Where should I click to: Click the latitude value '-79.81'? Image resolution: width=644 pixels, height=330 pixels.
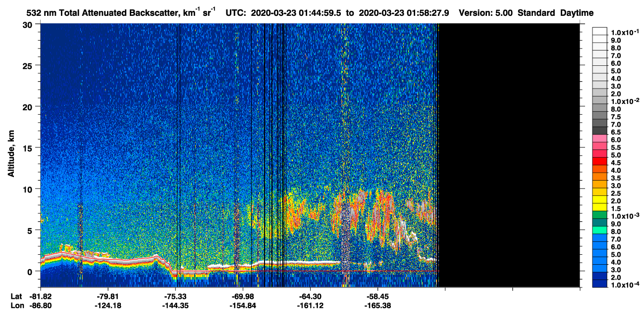(x=108, y=296)
